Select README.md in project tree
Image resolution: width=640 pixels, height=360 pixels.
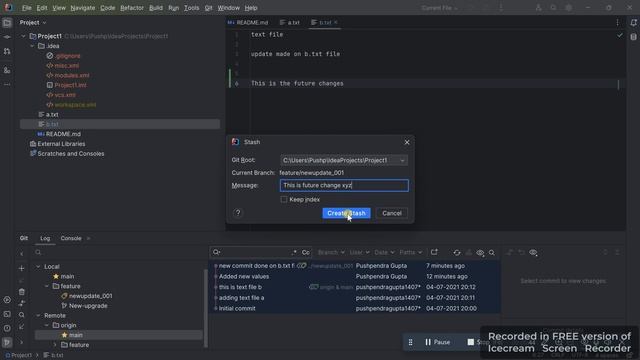point(59,134)
